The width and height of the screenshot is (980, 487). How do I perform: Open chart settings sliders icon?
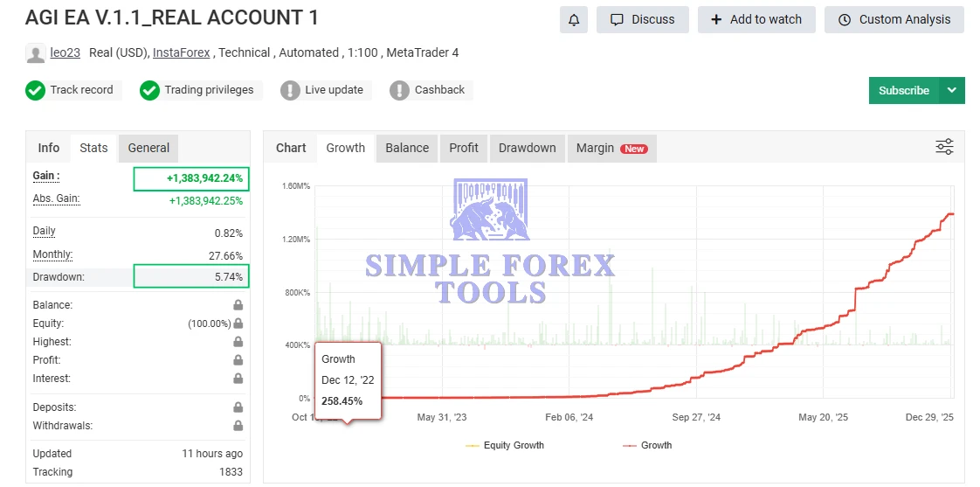[944, 147]
